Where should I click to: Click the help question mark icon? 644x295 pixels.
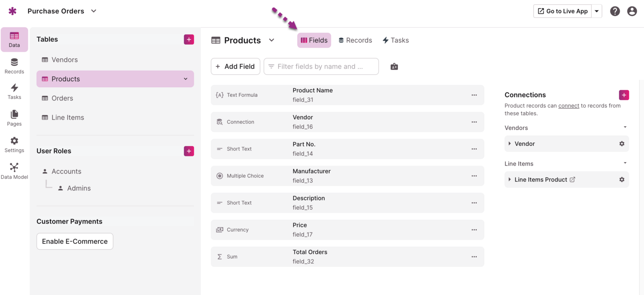(615, 11)
